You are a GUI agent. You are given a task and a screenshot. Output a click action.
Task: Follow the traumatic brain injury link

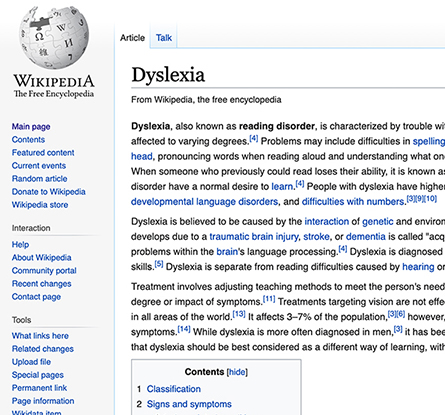(x=254, y=237)
